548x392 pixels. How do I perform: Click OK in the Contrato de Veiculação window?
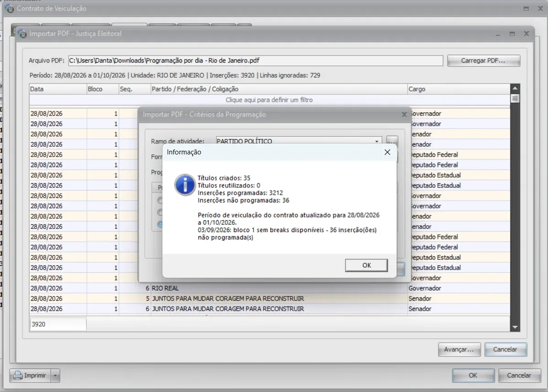pos(473,376)
